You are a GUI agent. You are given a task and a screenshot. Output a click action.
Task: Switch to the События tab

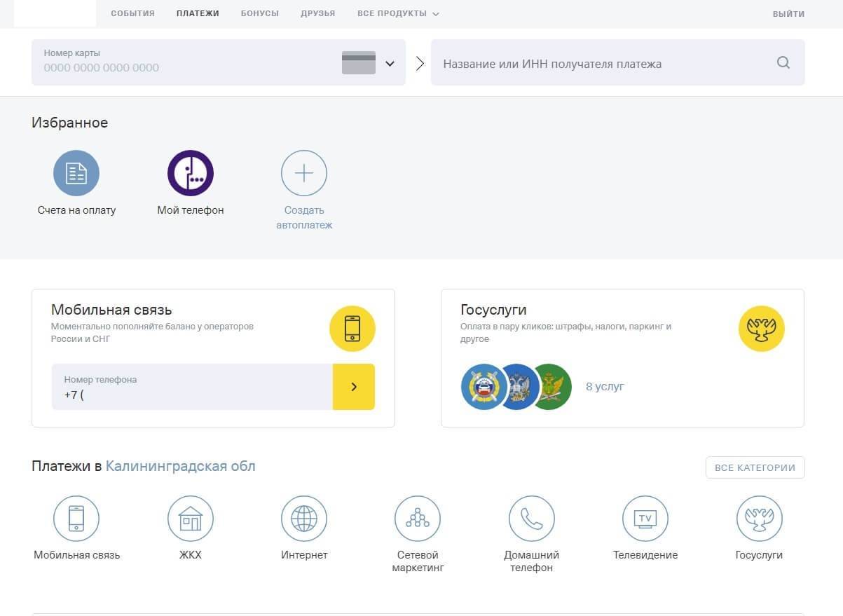[x=132, y=13]
